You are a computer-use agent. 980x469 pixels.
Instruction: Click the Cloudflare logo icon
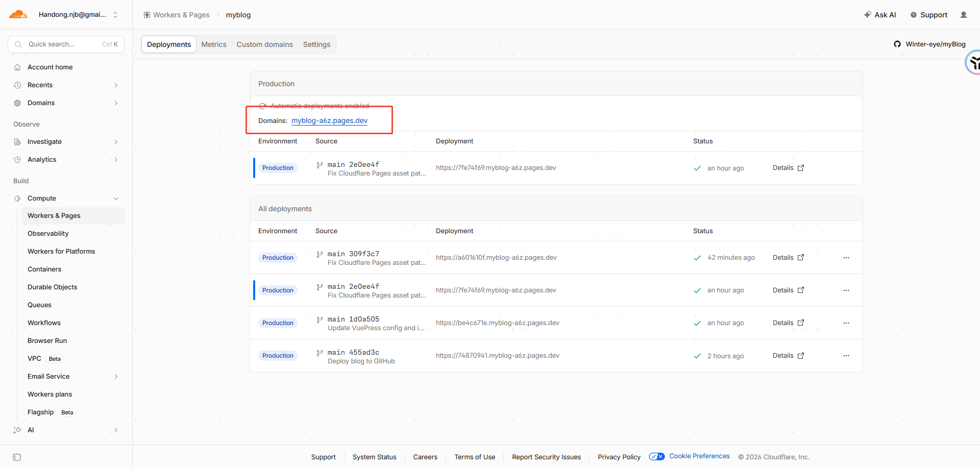18,14
